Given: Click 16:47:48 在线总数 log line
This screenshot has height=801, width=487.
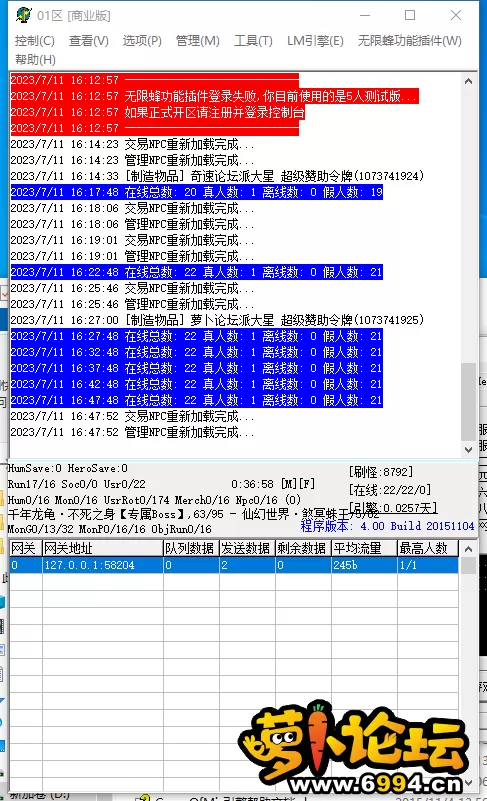Looking at the screenshot, I should 196,400.
